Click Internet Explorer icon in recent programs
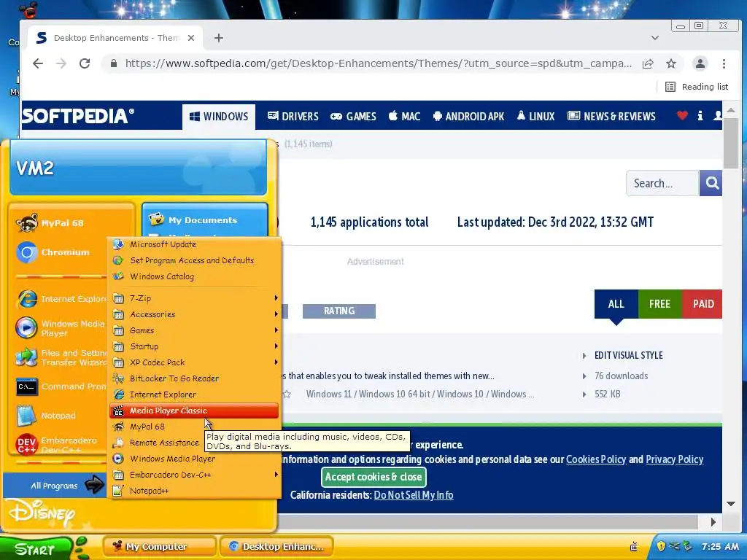Screen dimensions: 747x560 (x=27, y=299)
